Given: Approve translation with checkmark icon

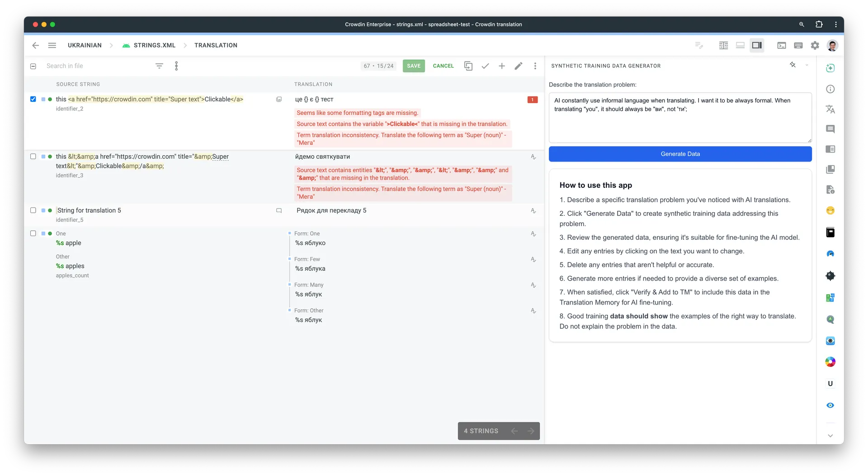Looking at the screenshot, I should click(485, 66).
